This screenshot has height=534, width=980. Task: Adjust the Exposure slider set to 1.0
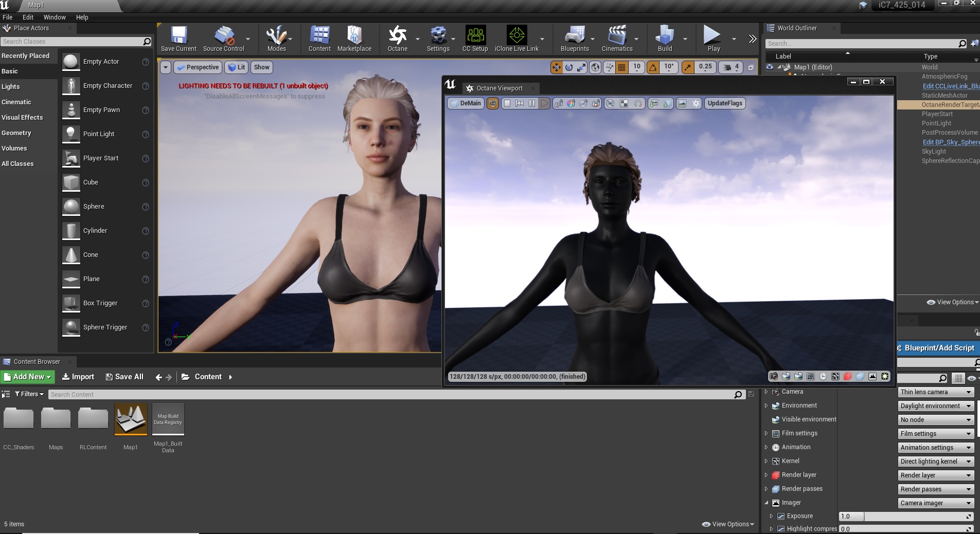click(906, 517)
